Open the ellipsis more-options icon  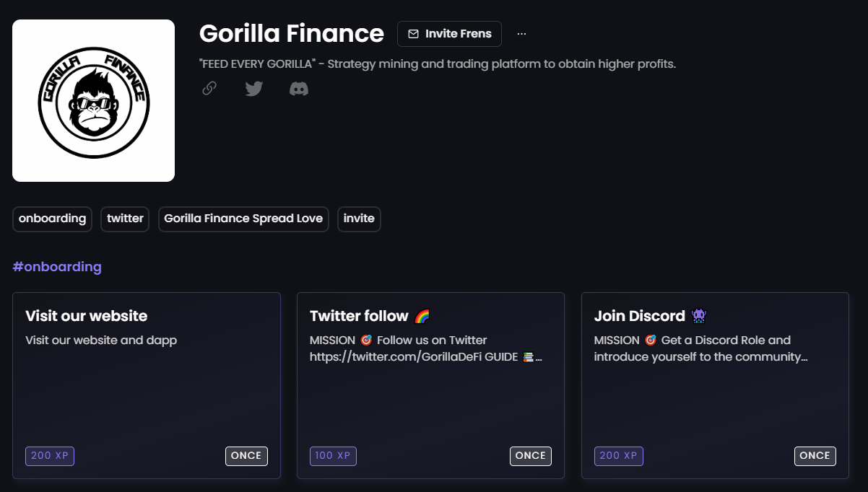[521, 33]
